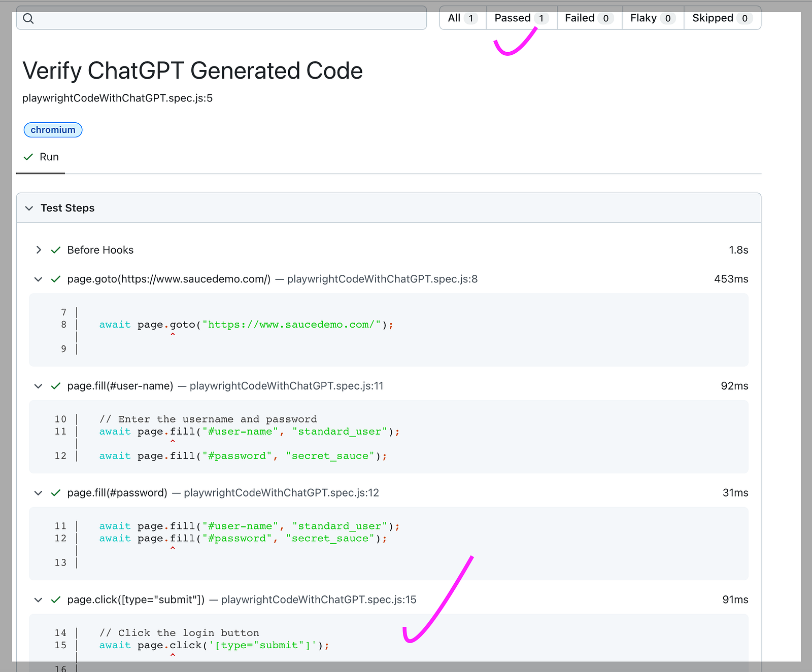
Task: Click the page.click('[type="submit"]') code line
Action: point(214,645)
